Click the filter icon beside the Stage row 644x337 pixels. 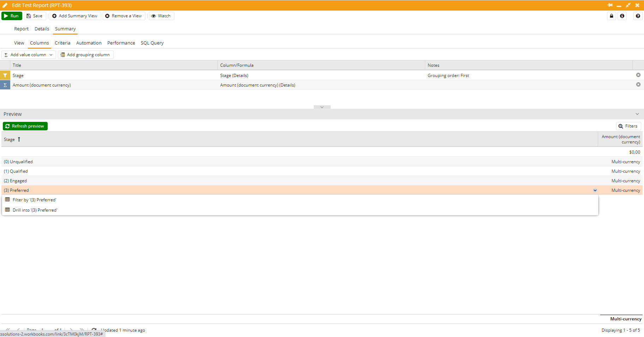tap(5, 76)
